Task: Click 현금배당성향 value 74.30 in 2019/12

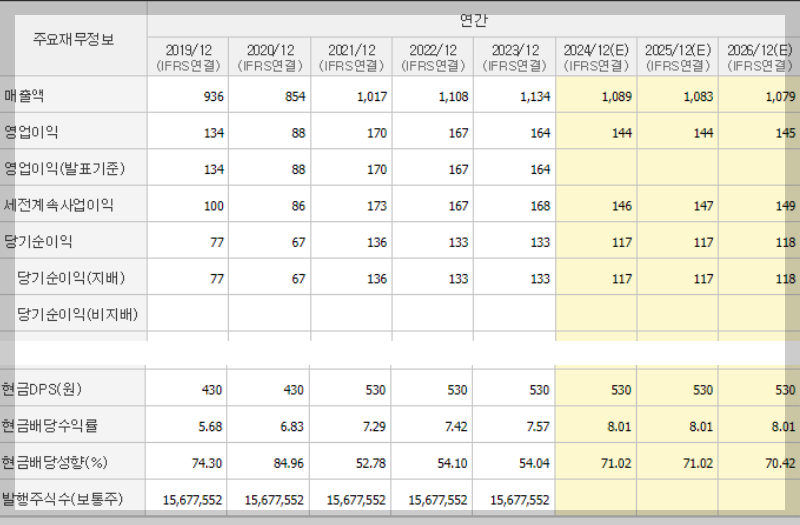Action: (x=207, y=463)
